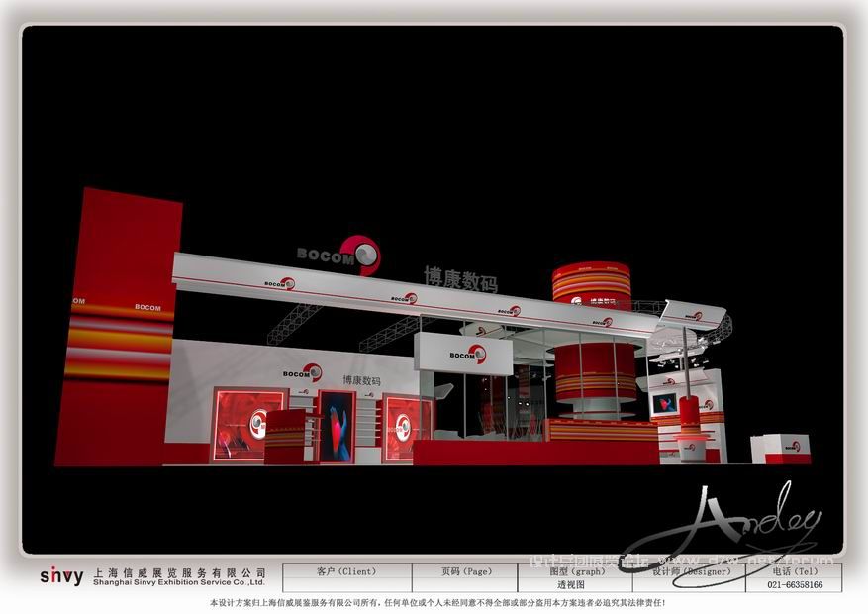This screenshot has height=614, width=868.
Task: Click the "透视图" graph type value
Action: (571, 584)
